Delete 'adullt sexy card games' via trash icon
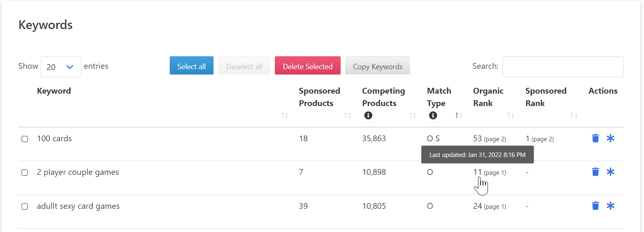This screenshot has height=232, width=644. (595, 206)
